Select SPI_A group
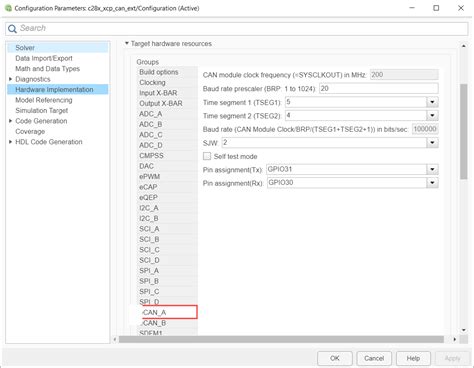Image resolution: width=474 pixels, height=368 pixels. tap(167, 271)
